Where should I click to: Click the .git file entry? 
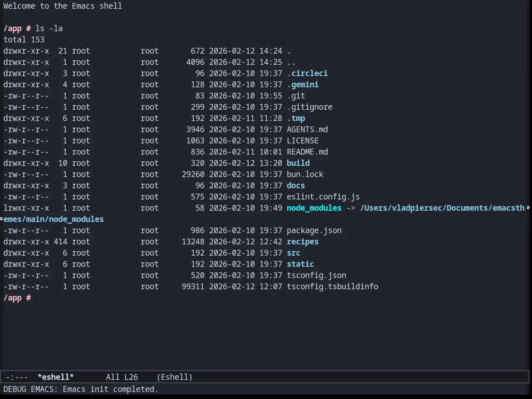coord(296,96)
